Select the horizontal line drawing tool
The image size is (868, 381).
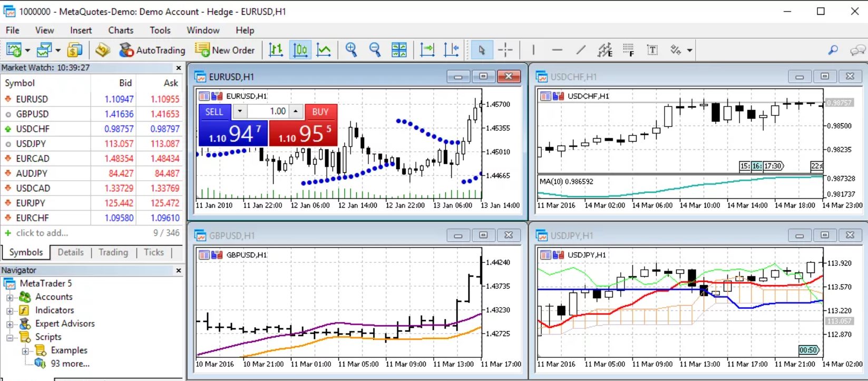coord(557,50)
